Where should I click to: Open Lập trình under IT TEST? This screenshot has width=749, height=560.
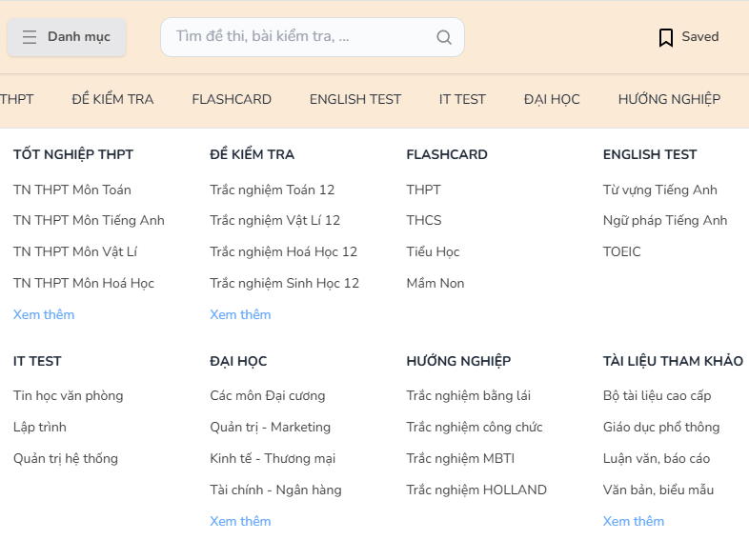coord(40,428)
